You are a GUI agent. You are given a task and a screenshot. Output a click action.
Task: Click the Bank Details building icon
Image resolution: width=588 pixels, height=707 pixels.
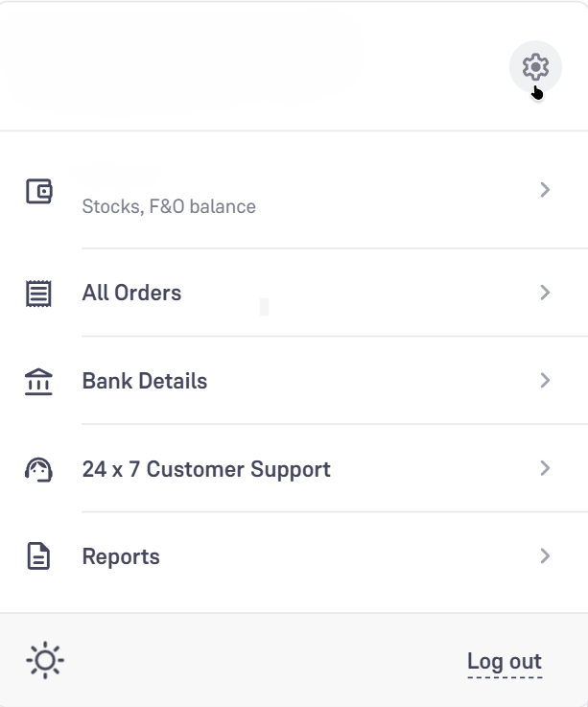38,381
